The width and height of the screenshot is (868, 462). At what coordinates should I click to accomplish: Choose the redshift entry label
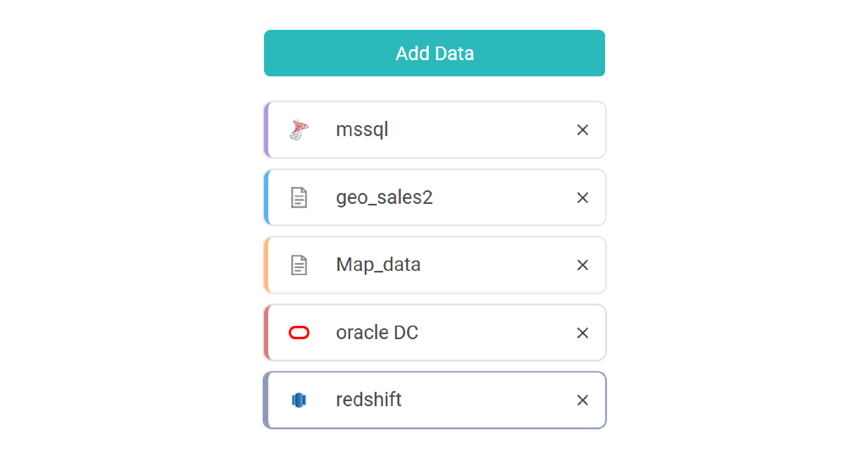(368, 400)
